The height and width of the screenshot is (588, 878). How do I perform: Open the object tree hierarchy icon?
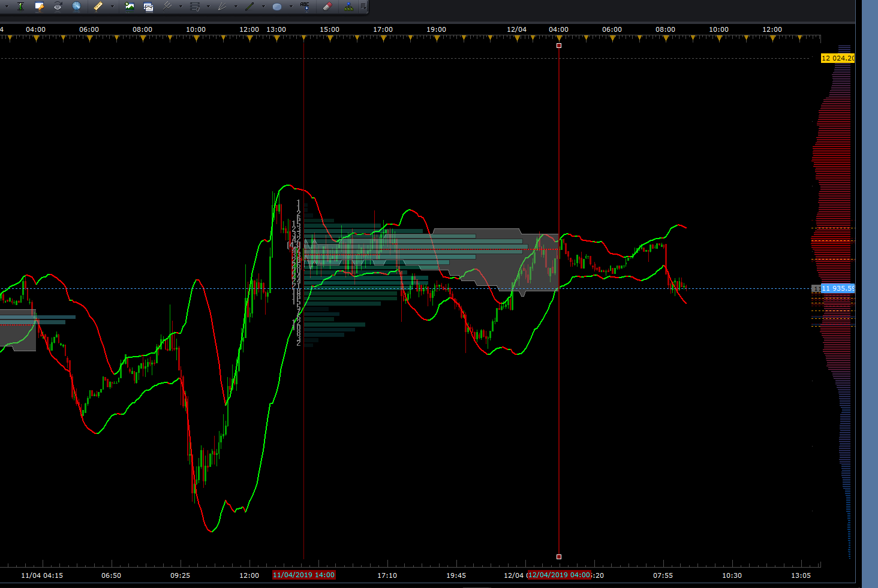click(348, 6)
